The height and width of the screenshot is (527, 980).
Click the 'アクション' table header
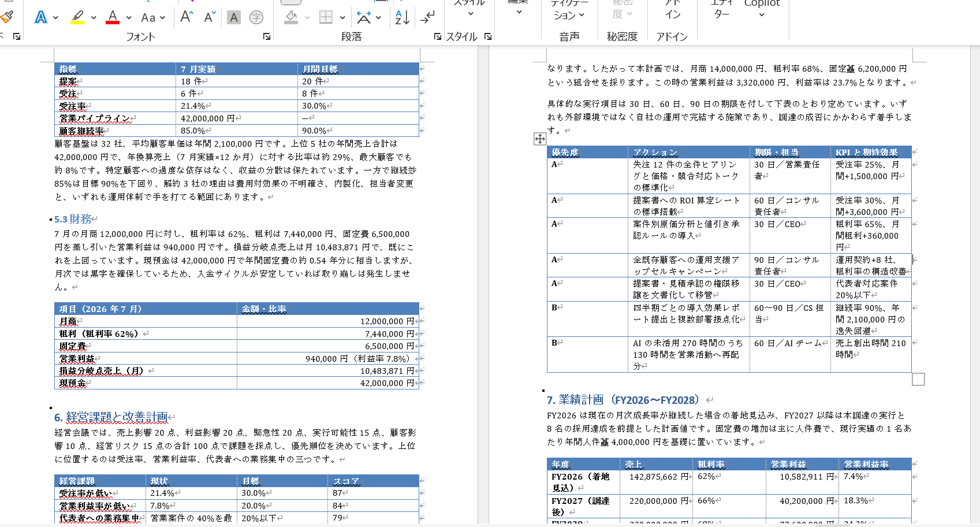pyautogui.click(x=689, y=153)
